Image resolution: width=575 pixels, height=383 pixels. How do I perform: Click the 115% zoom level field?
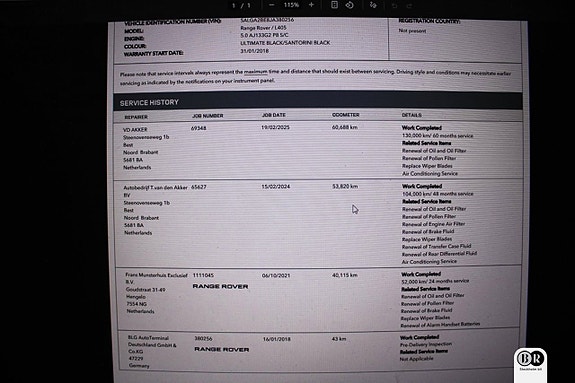point(291,5)
